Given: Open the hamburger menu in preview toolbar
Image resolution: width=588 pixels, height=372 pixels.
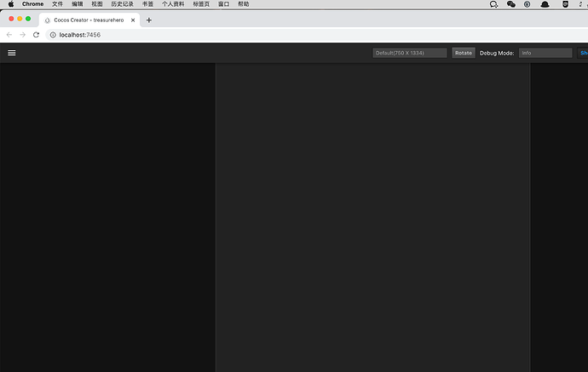Looking at the screenshot, I should click(x=12, y=53).
